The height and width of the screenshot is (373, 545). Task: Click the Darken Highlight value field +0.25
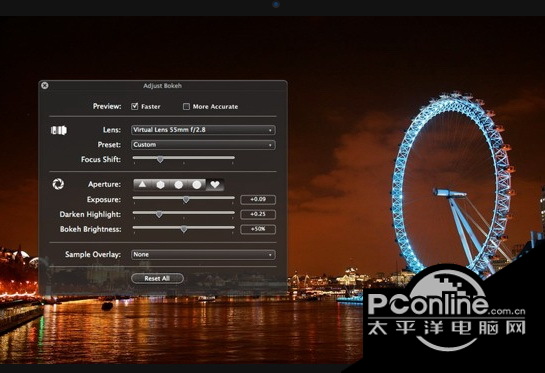click(x=258, y=214)
